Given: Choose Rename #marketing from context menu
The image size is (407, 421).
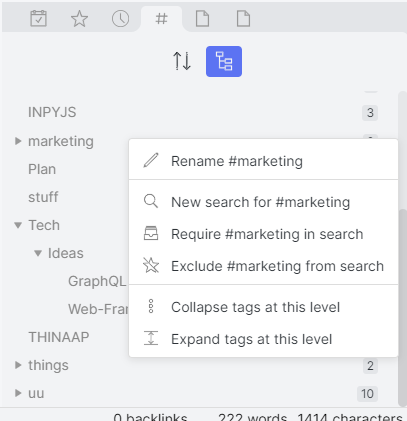Looking at the screenshot, I should click(x=263, y=161).
